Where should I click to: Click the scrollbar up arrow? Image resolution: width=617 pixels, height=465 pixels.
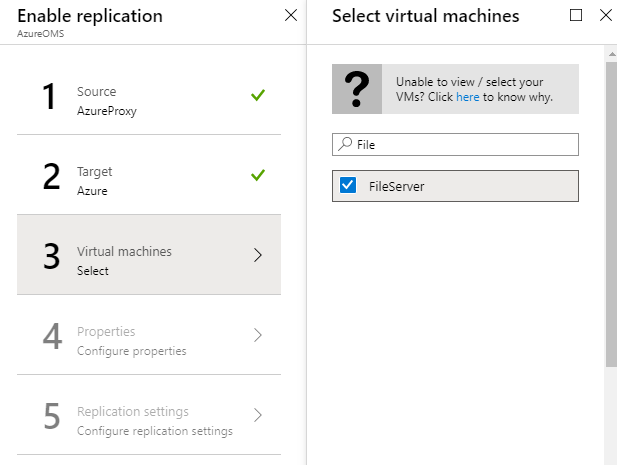[612, 54]
